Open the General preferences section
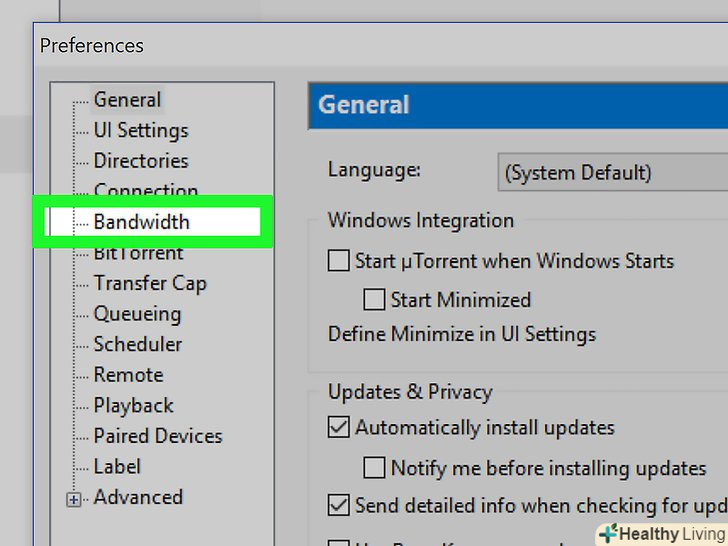Screen dimensions: 728x546 coord(127,100)
